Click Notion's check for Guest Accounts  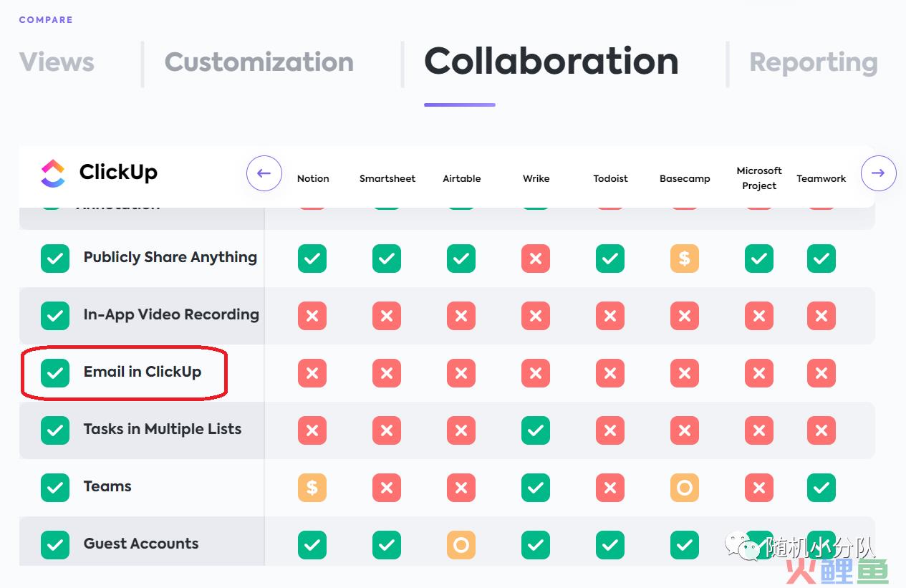pyautogui.click(x=312, y=545)
